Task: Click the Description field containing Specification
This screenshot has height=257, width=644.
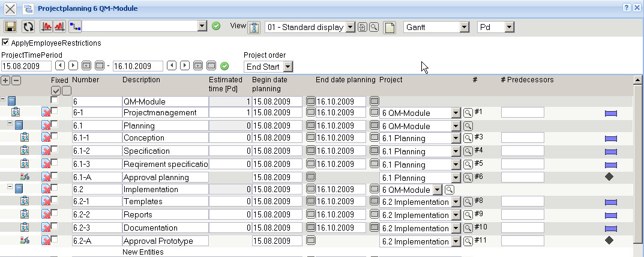Action: coord(165,151)
